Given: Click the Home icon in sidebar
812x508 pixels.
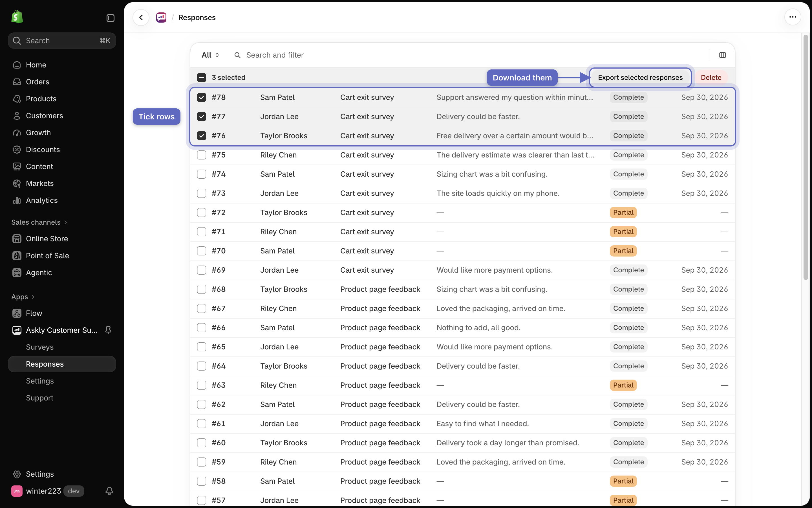Looking at the screenshot, I should (x=17, y=65).
